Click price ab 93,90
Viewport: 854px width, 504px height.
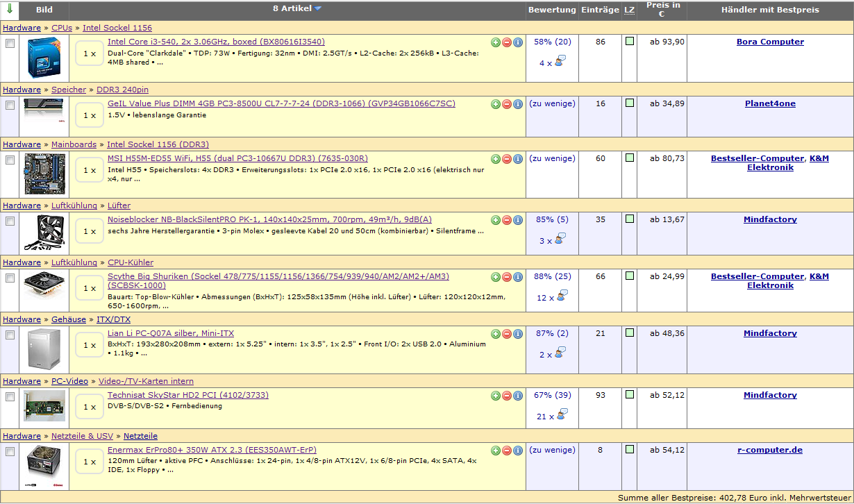point(667,42)
